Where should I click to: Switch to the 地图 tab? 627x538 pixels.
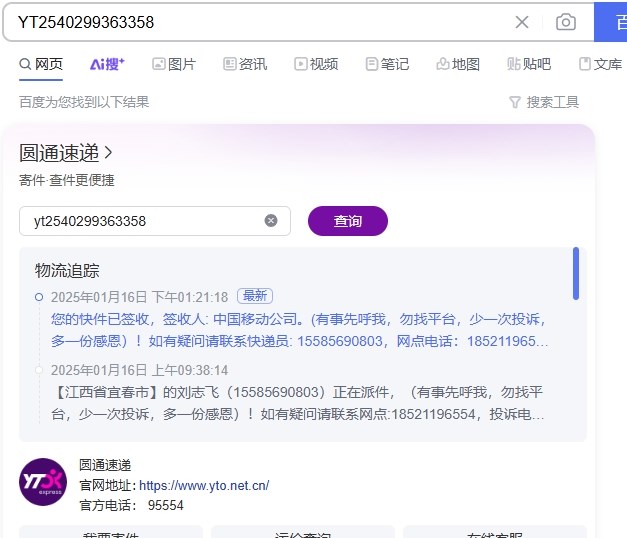(458, 64)
